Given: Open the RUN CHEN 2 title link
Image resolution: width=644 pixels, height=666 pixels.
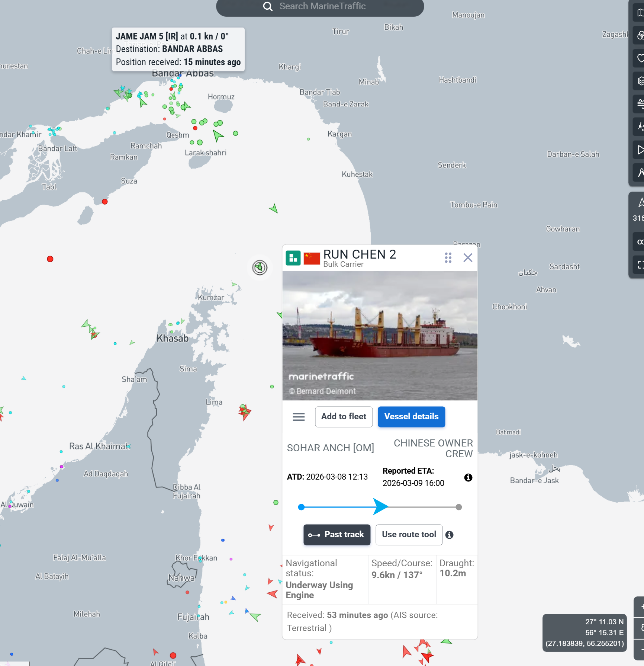Looking at the screenshot, I should point(360,254).
